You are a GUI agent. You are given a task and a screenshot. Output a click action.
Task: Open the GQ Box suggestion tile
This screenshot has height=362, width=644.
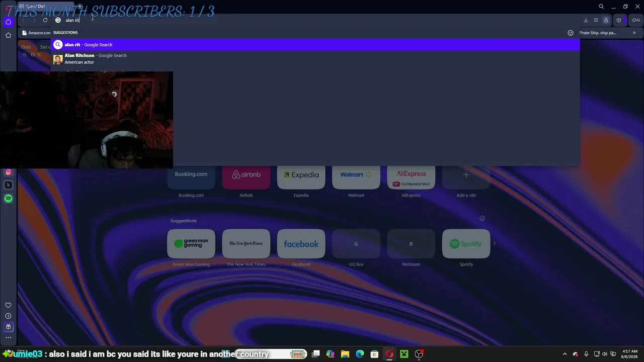click(356, 244)
